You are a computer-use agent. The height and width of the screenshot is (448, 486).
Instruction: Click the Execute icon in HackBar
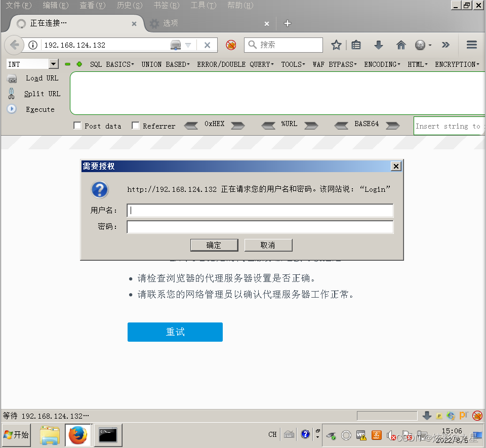point(11,109)
